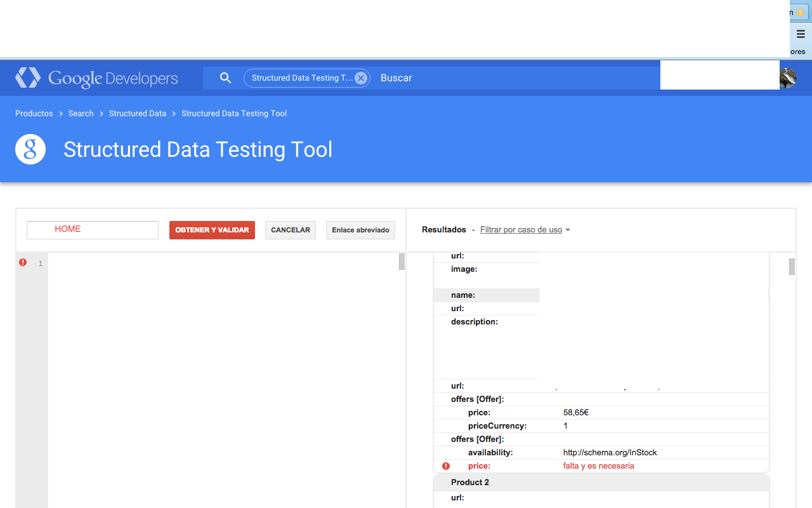Click the CANCELAR button
Image resolution: width=812 pixels, height=508 pixels.
pyautogui.click(x=291, y=230)
